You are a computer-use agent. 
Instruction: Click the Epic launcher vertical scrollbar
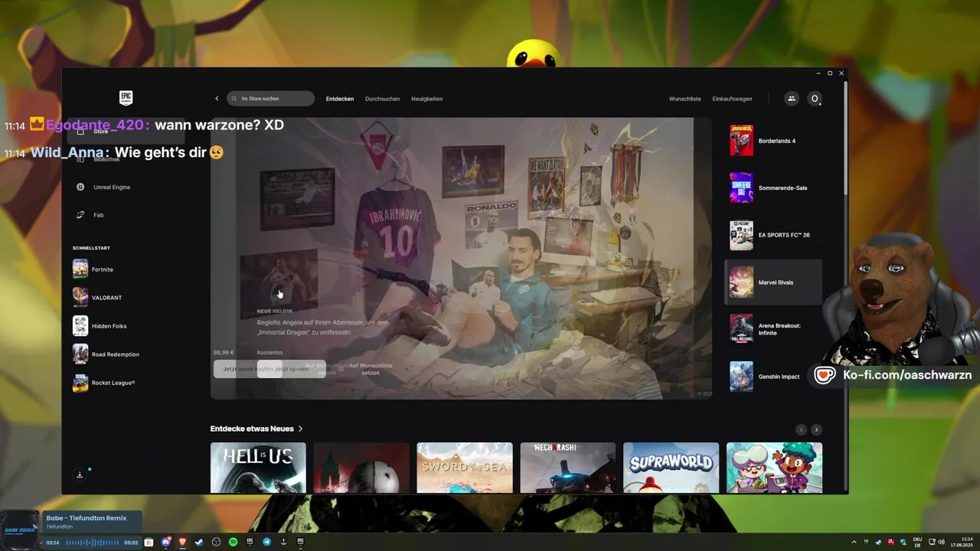845,138
